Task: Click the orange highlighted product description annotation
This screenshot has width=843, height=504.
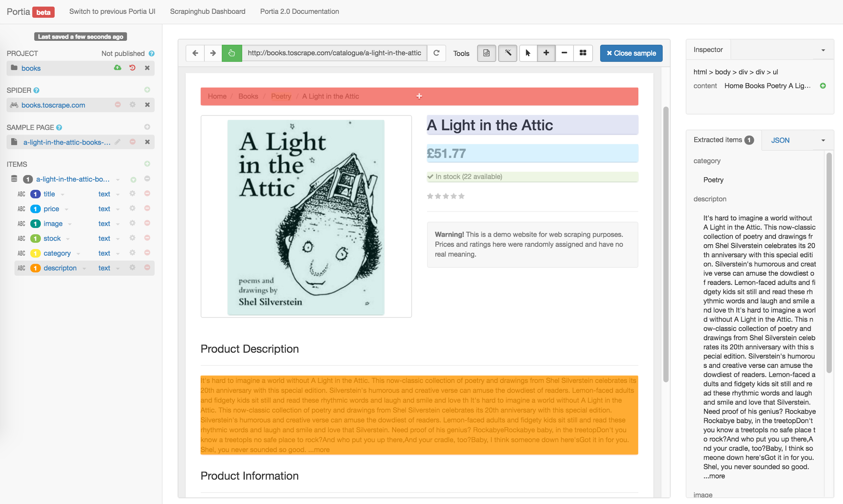Action: tap(419, 415)
